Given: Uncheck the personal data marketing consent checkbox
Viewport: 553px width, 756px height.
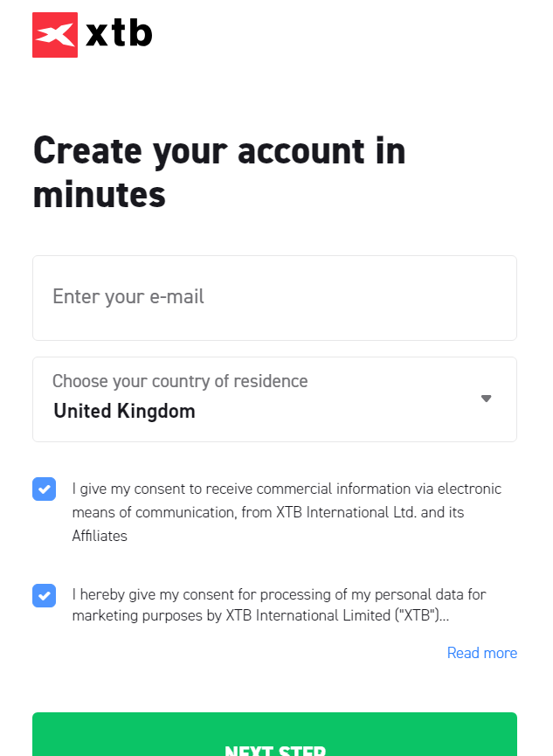Looking at the screenshot, I should tap(45, 595).
